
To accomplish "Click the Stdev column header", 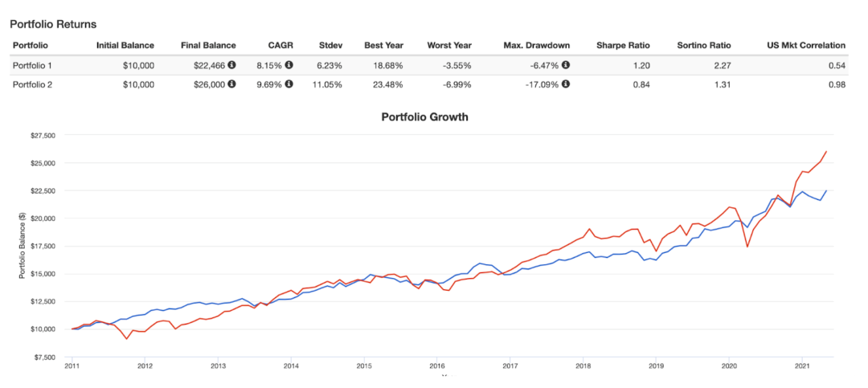I will pos(330,45).
